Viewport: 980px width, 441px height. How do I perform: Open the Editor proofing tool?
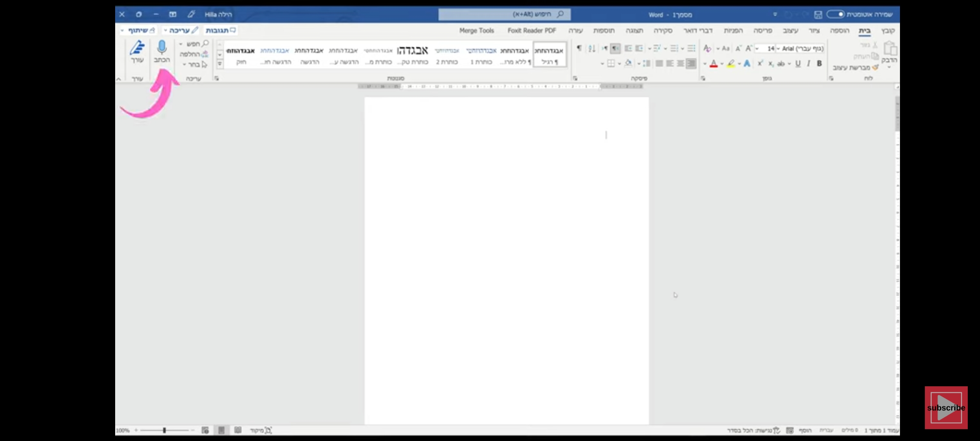tap(137, 49)
